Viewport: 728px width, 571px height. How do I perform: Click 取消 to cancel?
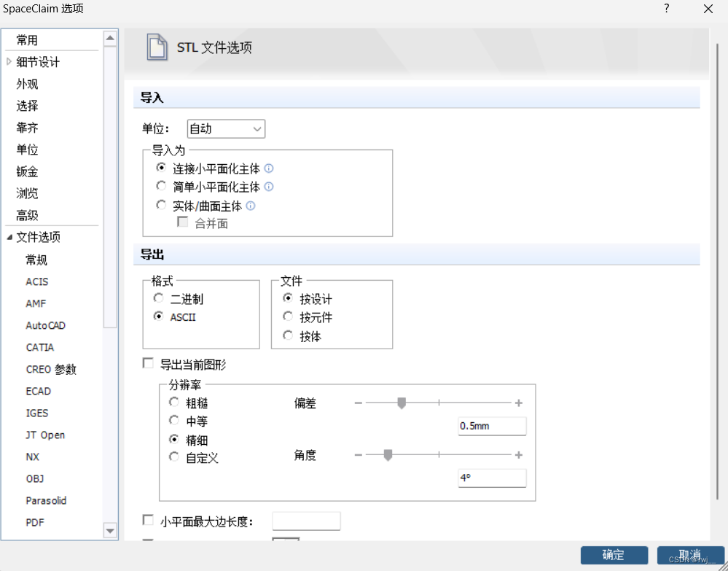click(690, 555)
